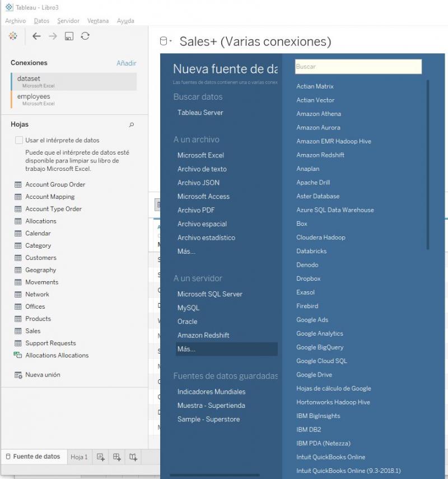The width and height of the screenshot is (448, 479).
Task: Choose Archivo espacial connector
Action: click(x=202, y=224)
